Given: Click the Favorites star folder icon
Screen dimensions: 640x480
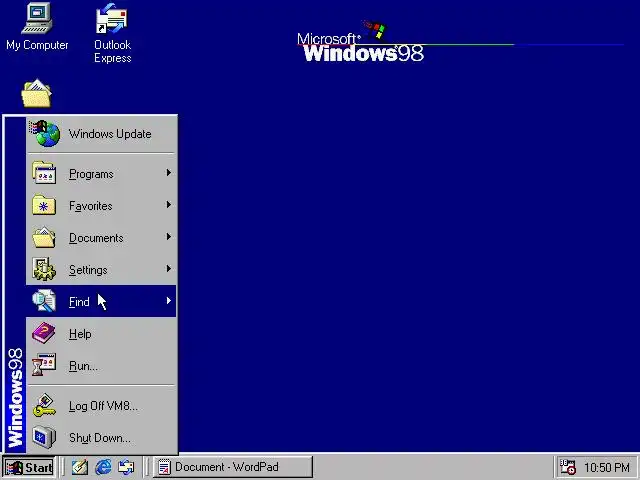Looking at the screenshot, I should click(x=44, y=205).
